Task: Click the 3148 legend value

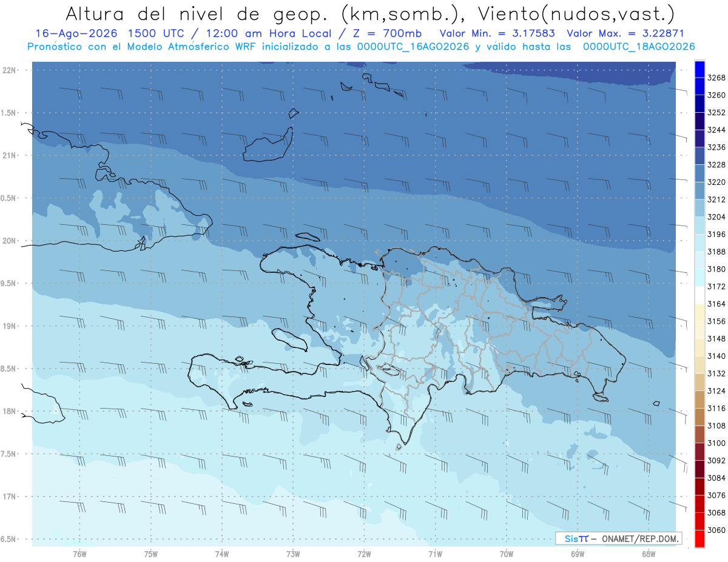Action: point(716,338)
